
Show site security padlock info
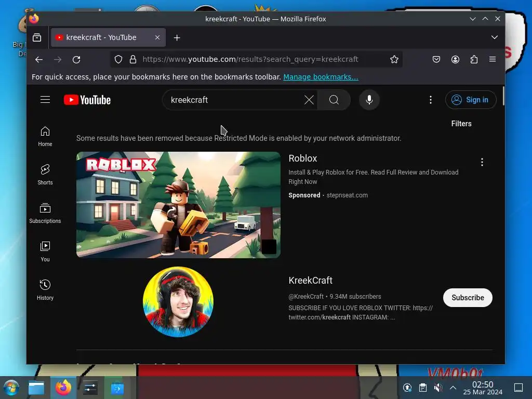[x=133, y=59]
